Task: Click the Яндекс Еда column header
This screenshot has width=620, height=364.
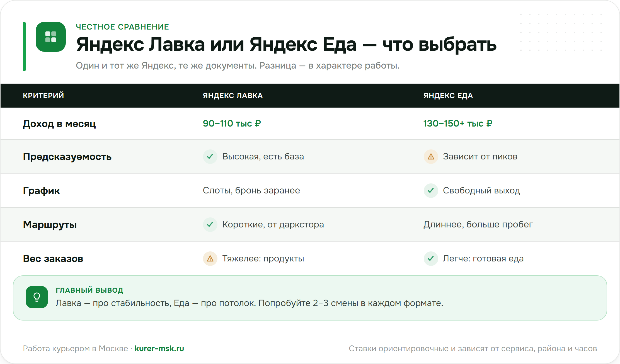Action: [x=448, y=95]
